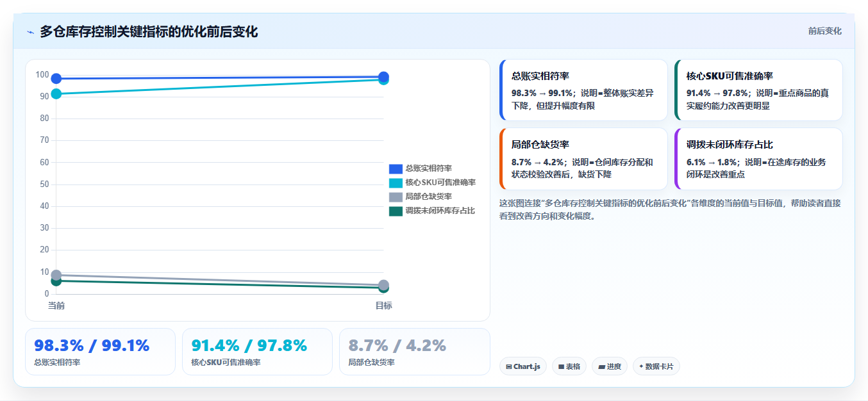The width and height of the screenshot is (868, 401).
Task: Click the green 调拨未闭环 point at 当前
Action: (56, 281)
